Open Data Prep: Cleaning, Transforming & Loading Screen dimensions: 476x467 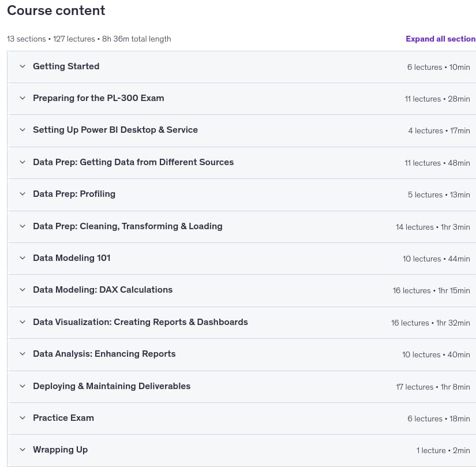(x=128, y=226)
